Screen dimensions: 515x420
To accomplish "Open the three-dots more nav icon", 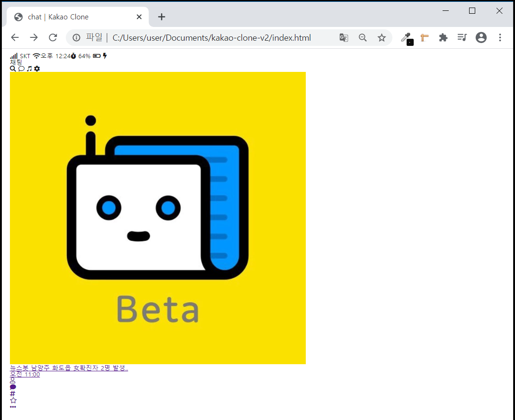I will tap(13, 407).
